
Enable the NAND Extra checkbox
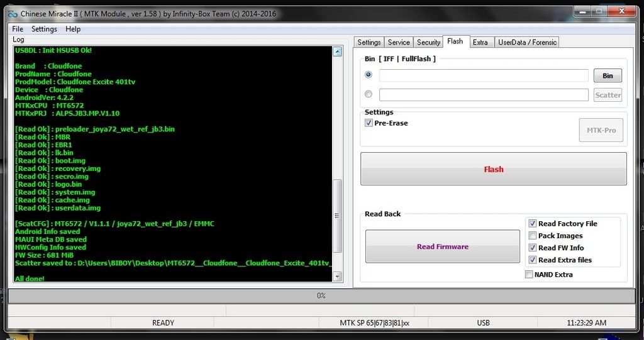529,275
